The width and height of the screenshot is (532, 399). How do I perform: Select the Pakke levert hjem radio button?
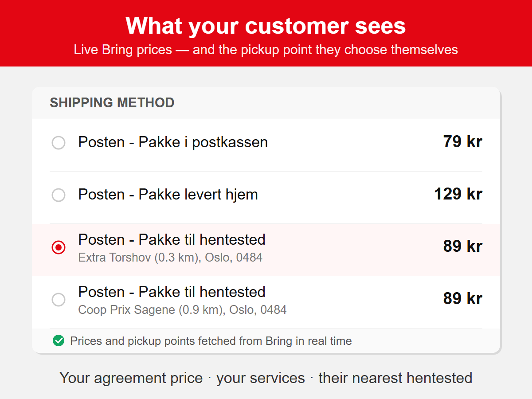tap(59, 195)
